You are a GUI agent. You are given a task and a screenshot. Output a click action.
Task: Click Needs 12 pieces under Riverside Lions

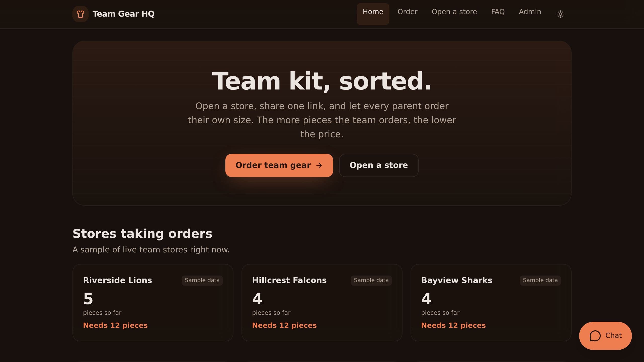tap(115, 325)
